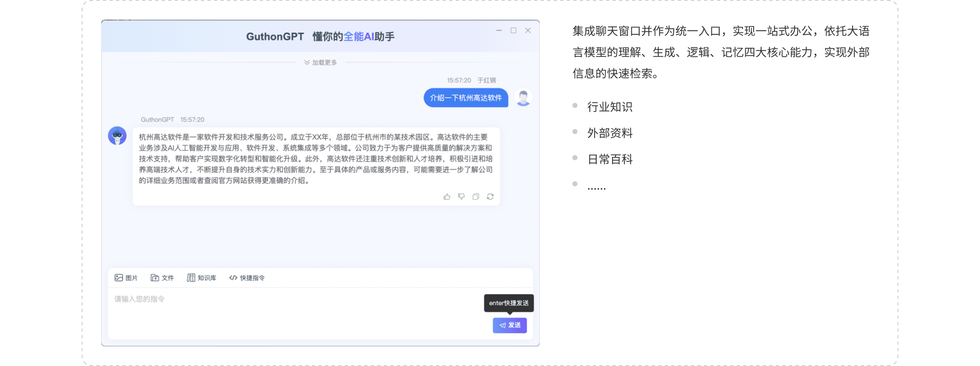Click the 于红钢 username above the message
Screen dimensions: 980x366
pos(486,80)
